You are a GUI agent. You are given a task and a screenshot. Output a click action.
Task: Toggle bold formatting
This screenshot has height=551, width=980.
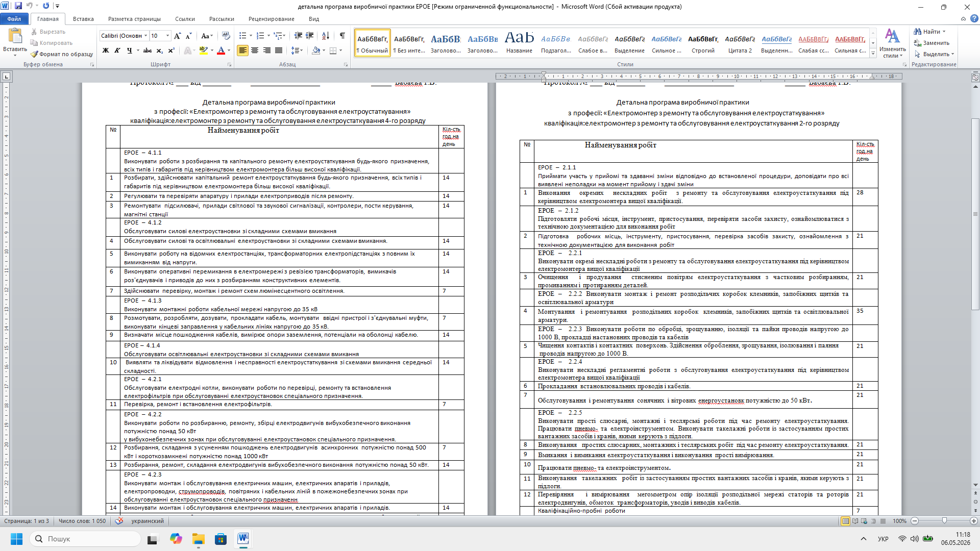tap(106, 51)
